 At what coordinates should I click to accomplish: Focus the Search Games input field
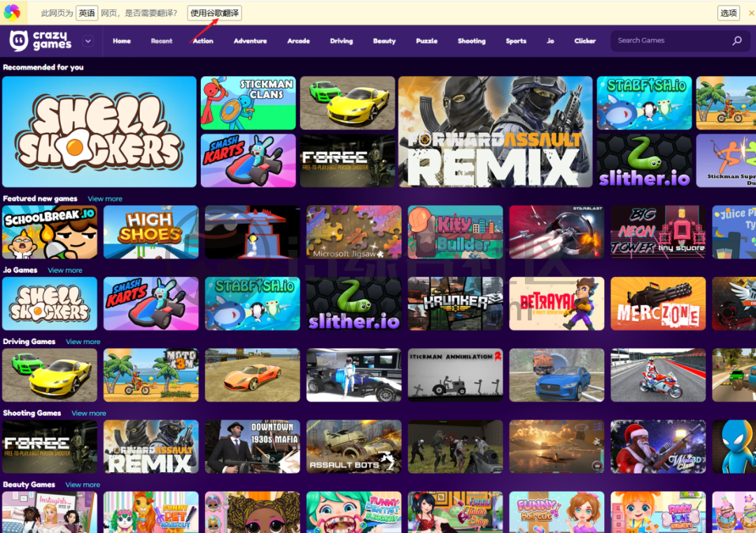[680, 41]
